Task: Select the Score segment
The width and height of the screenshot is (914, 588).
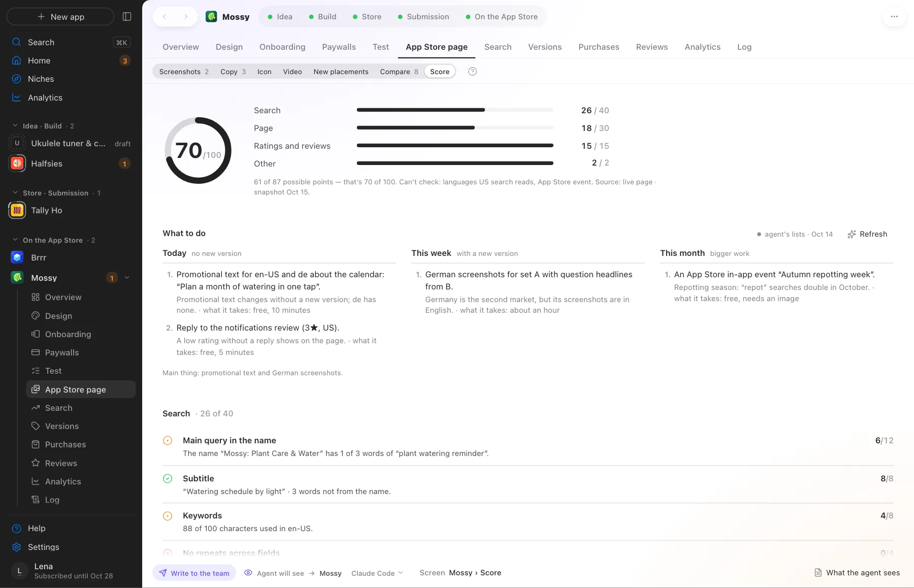Action: [x=440, y=72]
